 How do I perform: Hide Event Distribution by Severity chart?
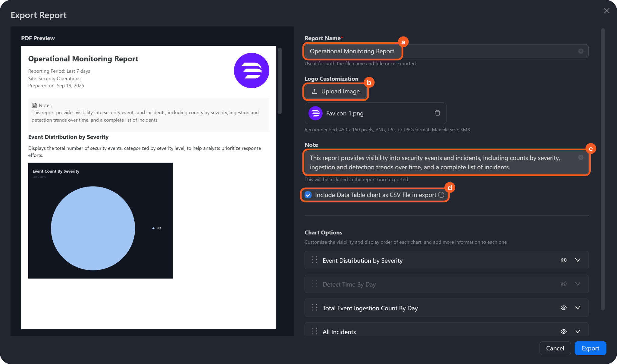(563, 260)
